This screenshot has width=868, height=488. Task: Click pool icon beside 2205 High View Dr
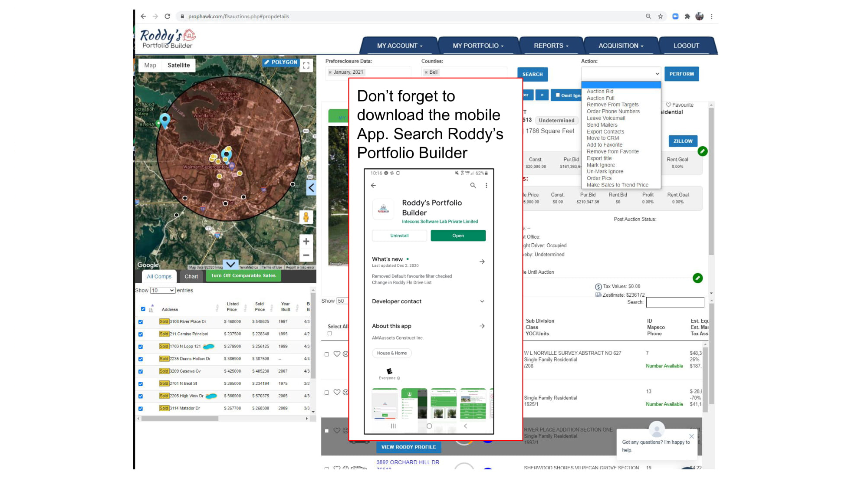pyautogui.click(x=211, y=396)
